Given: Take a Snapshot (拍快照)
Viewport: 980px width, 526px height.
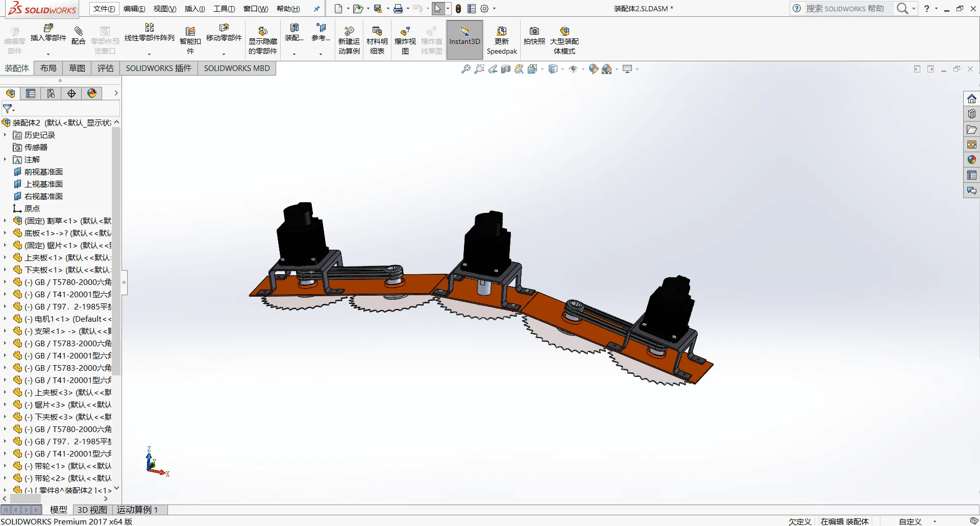Looking at the screenshot, I should pyautogui.click(x=534, y=36).
